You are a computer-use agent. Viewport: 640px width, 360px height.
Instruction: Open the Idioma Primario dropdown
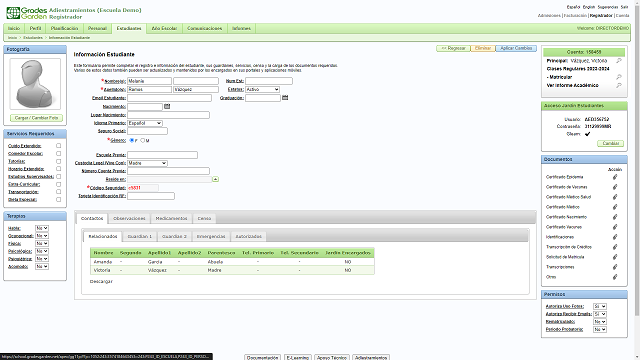[145, 123]
